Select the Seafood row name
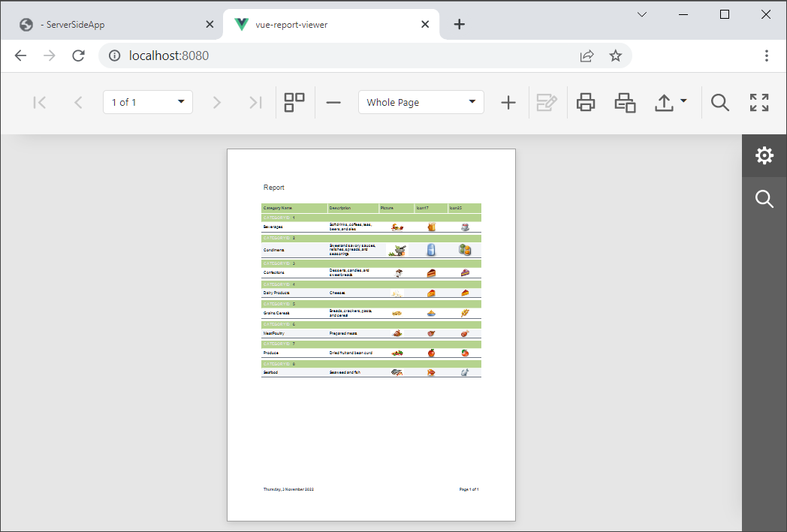This screenshot has height=532, width=787. click(270, 373)
